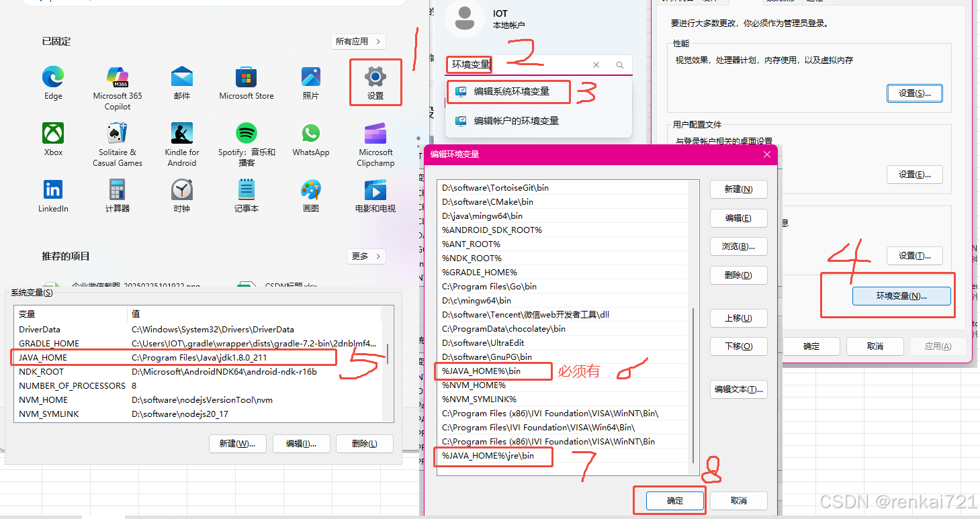Screen dimensions: 980x519
Task: Click 新建(N) in edit variable dialog
Action: [x=738, y=189]
